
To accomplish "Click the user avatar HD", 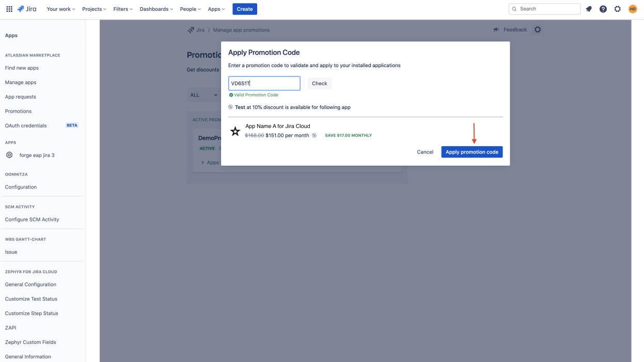I will click(x=633, y=9).
